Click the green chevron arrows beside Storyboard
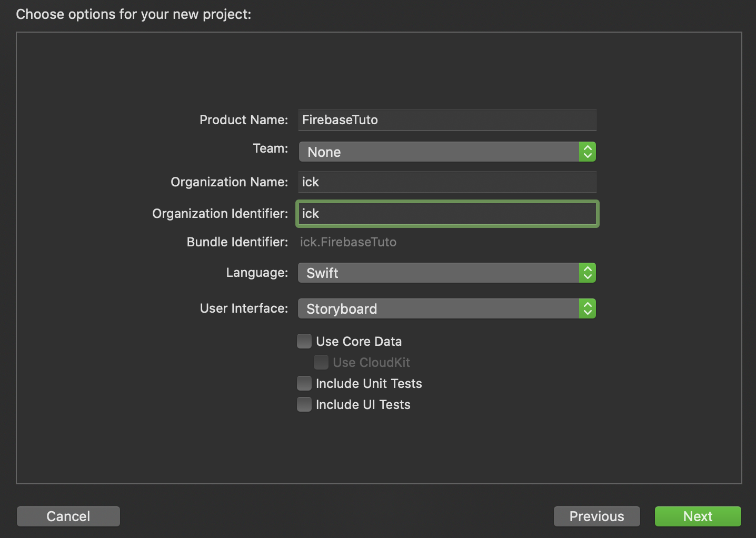Screen dimensions: 756x538 [588, 309]
